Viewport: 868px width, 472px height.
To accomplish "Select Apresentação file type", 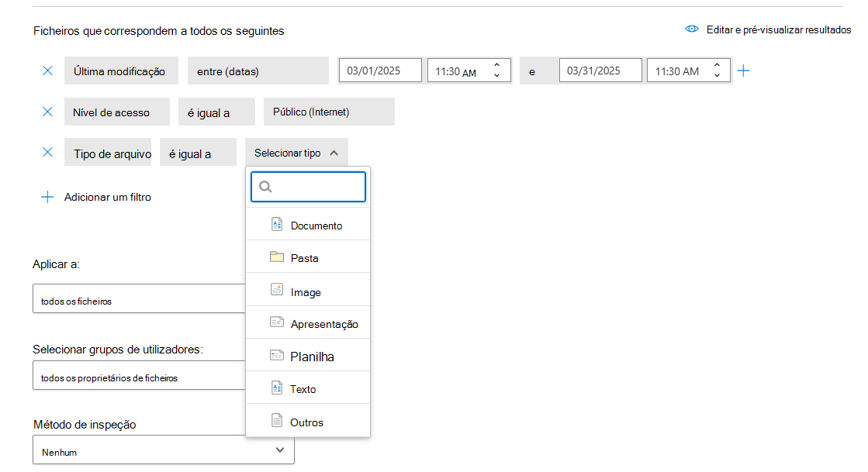I will (323, 324).
